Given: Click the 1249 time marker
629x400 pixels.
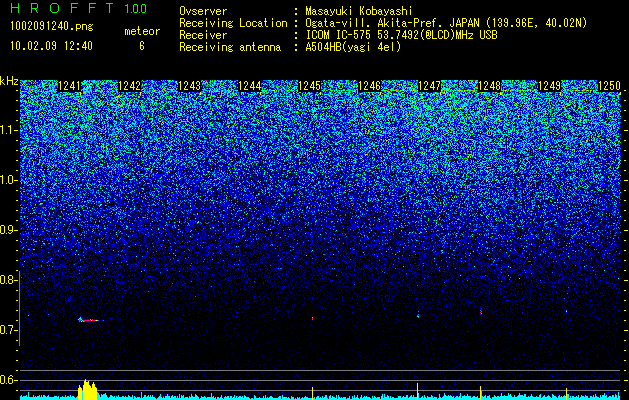Looking at the screenshot, I should point(550,86).
